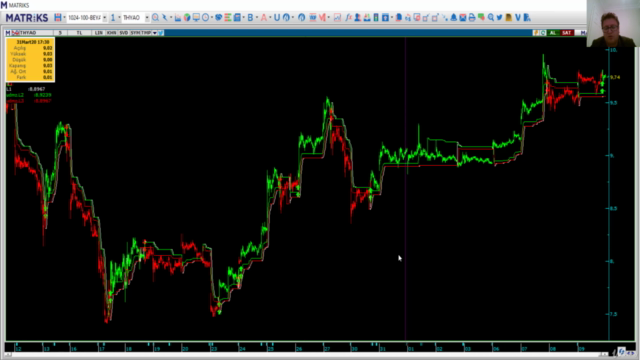The image size is (640, 360).
Task: Click the red A letter icon
Action: (264, 18)
